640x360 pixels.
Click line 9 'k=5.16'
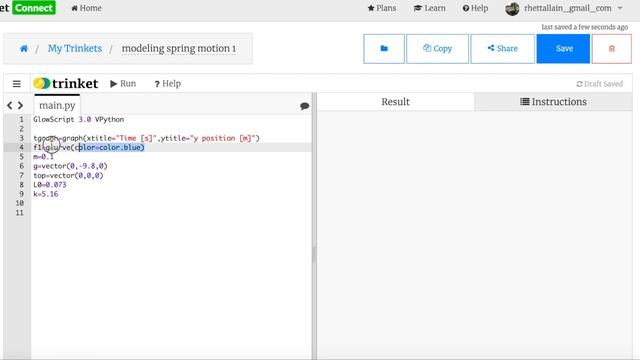click(46, 194)
